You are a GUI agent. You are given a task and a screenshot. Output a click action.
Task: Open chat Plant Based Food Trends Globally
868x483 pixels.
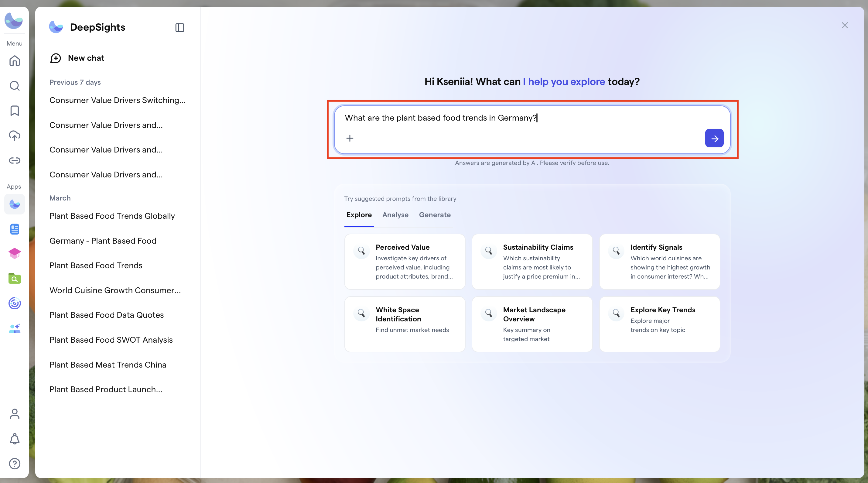pyautogui.click(x=112, y=216)
